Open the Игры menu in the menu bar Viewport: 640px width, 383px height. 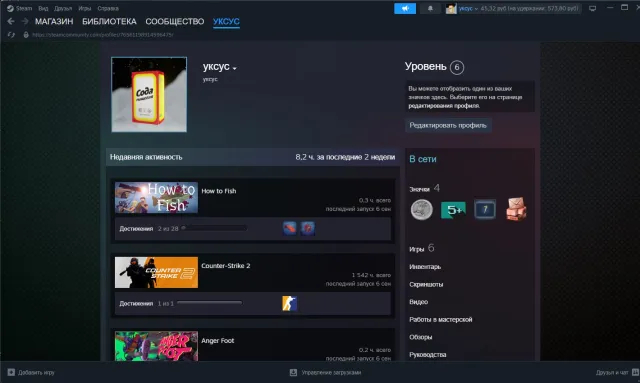pos(84,8)
